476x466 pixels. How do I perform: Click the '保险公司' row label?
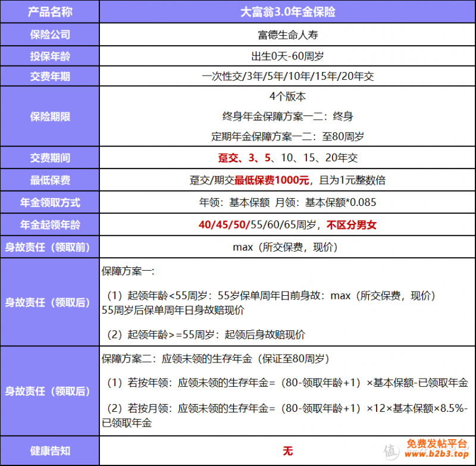(x=50, y=35)
